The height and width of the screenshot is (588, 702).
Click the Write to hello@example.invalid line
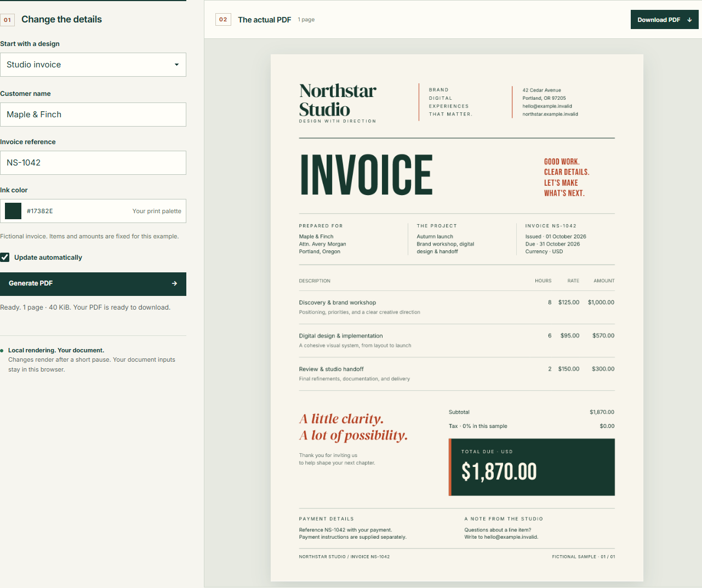pyautogui.click(x=501, y=537)
